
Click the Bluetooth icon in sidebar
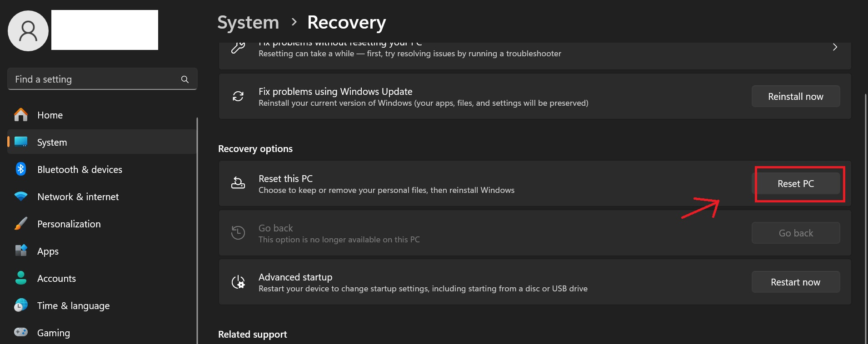21,169
